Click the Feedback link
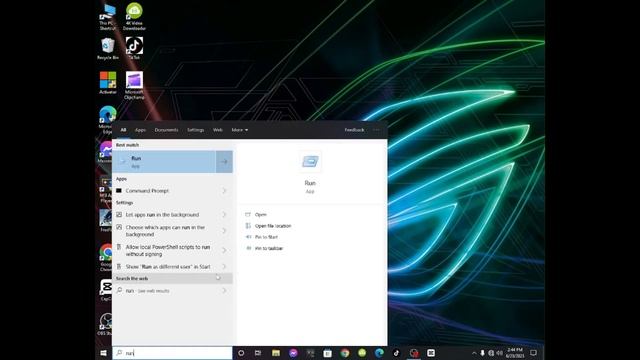Viewport: 640px width, 360px height. click(x=354, y=130)
